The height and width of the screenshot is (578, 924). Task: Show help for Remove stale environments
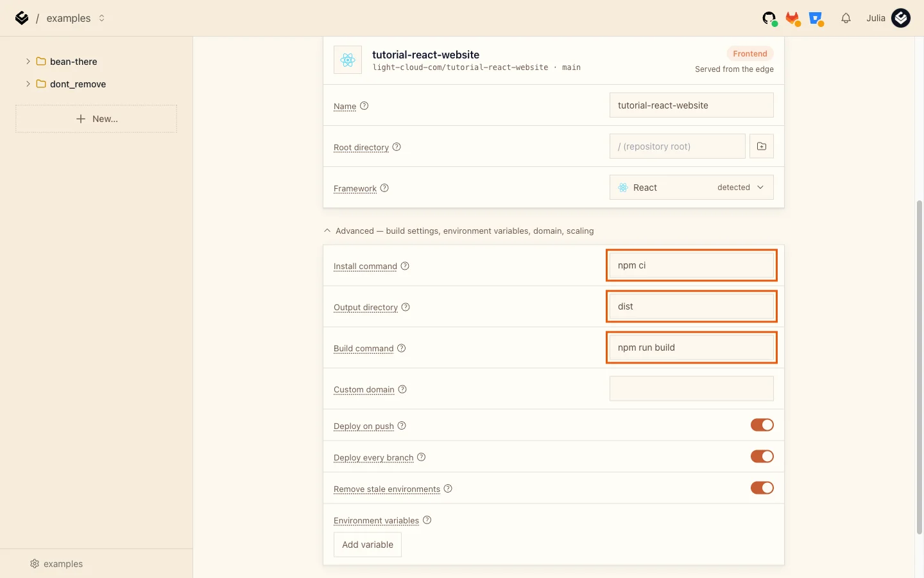448,489
